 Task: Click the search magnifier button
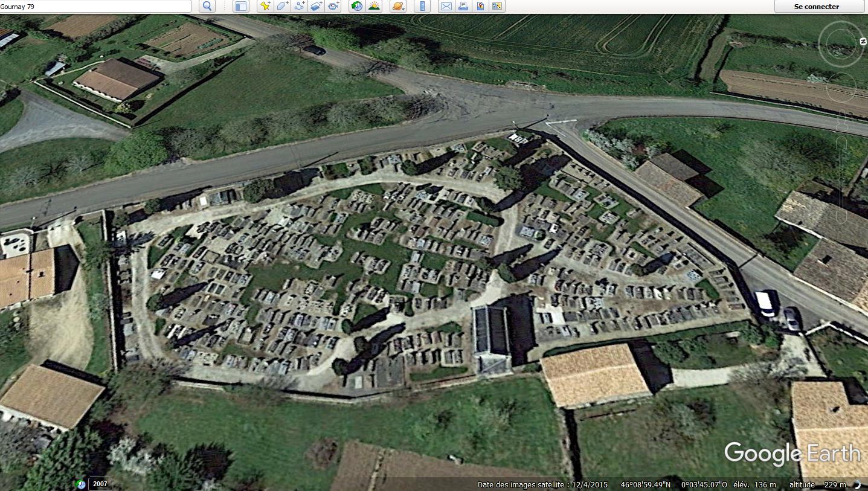pos(207,7)
